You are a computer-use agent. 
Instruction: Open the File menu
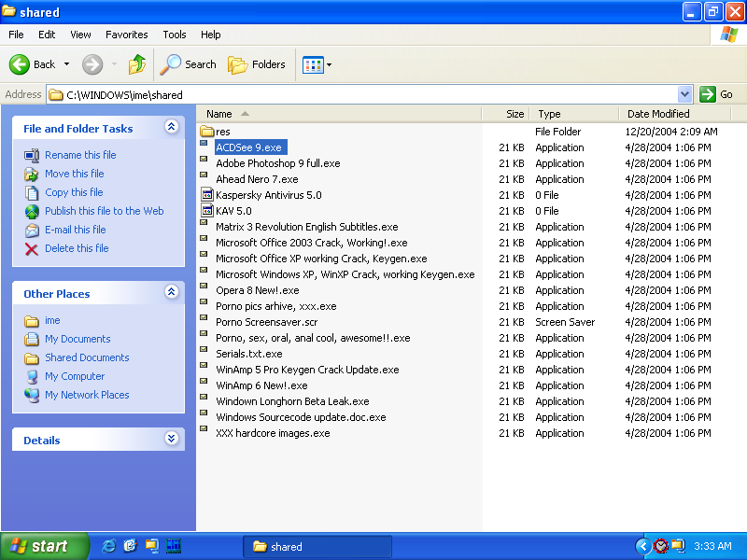tap(16, 35)
